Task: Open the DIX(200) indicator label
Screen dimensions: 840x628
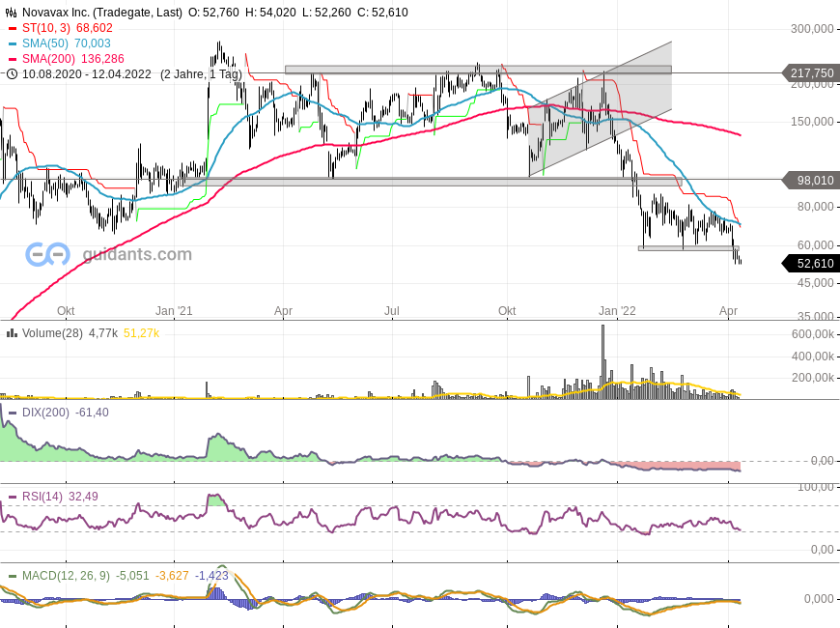Action: [x=45, y=413]
